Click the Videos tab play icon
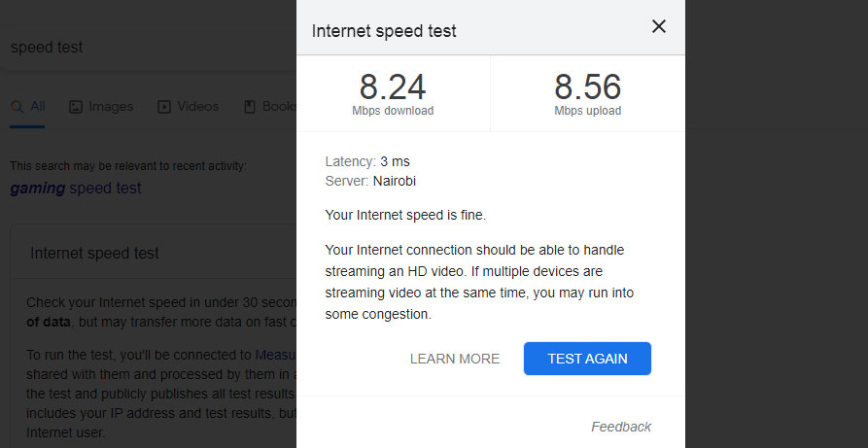 164,107
